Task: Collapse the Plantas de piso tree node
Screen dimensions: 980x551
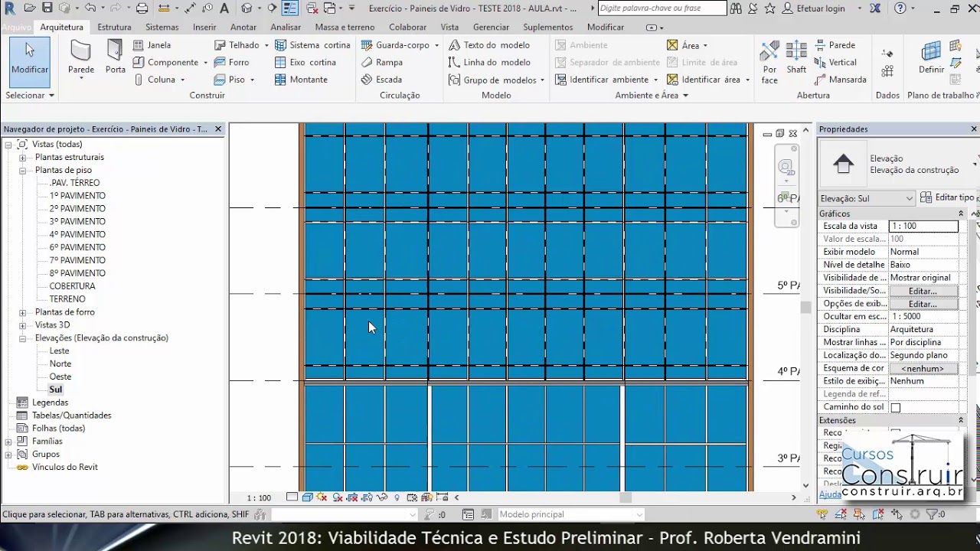Action: click(x=23, y=170)
